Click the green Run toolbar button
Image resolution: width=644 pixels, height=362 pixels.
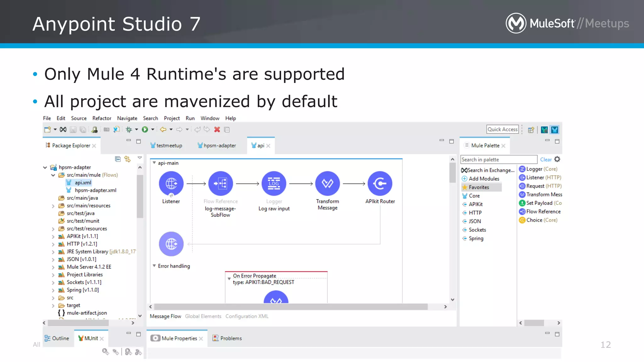pyautogui.click(x=145, y=129)
